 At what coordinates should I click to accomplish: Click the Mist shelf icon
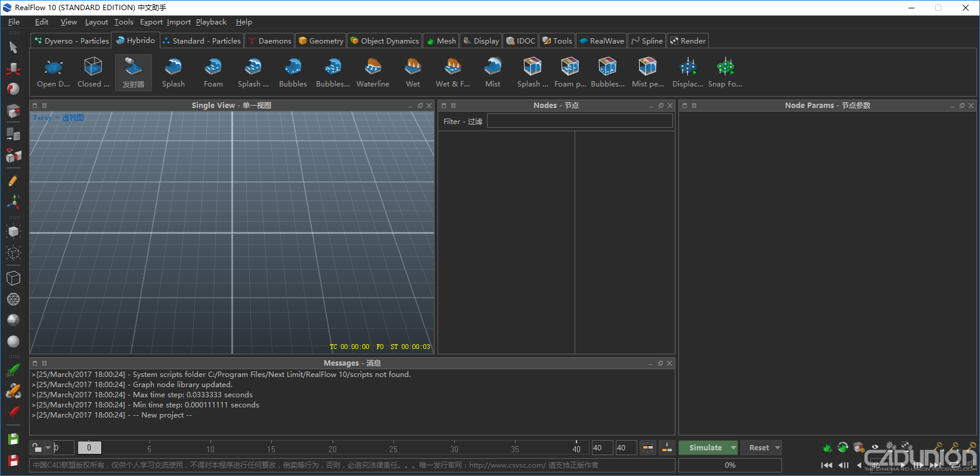click(493, 73)
